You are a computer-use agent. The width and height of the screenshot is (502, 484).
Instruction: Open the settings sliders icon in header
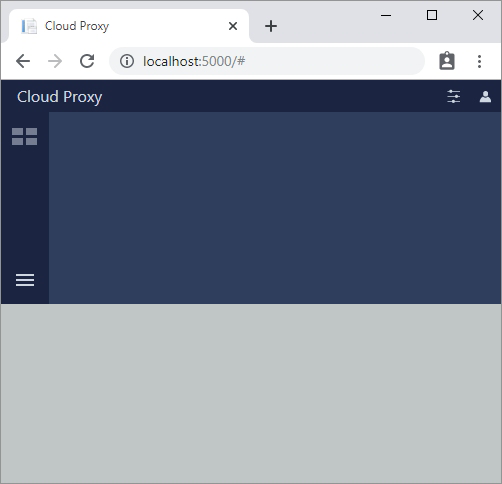click(454, 97)
